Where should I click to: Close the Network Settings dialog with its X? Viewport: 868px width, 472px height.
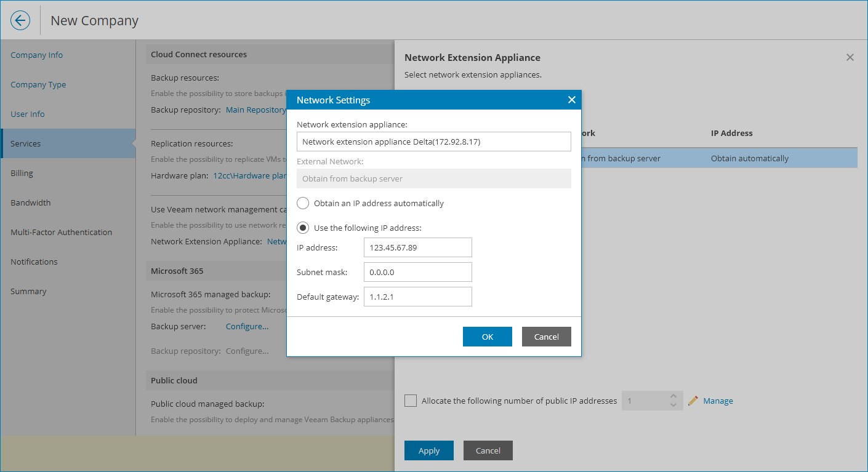[571, 99]
